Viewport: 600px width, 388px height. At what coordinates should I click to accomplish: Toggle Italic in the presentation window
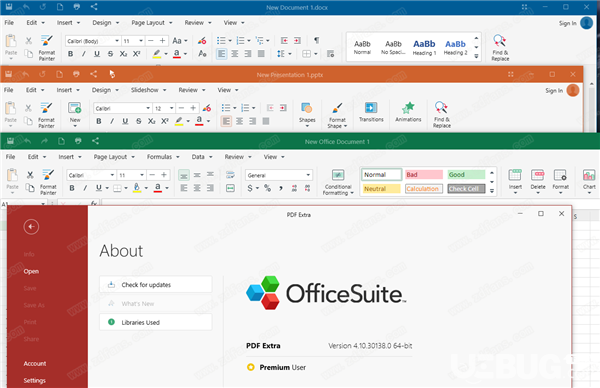point(112,121)
